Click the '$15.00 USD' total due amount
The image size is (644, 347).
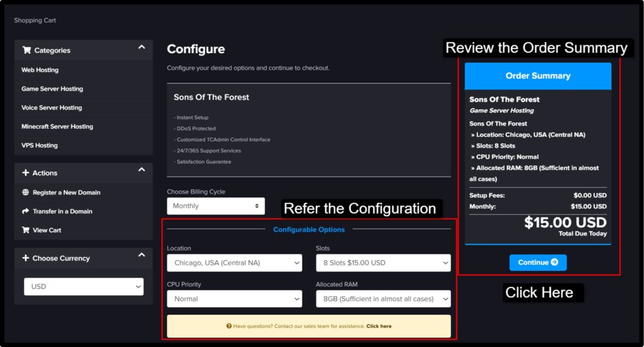point(565,223)
